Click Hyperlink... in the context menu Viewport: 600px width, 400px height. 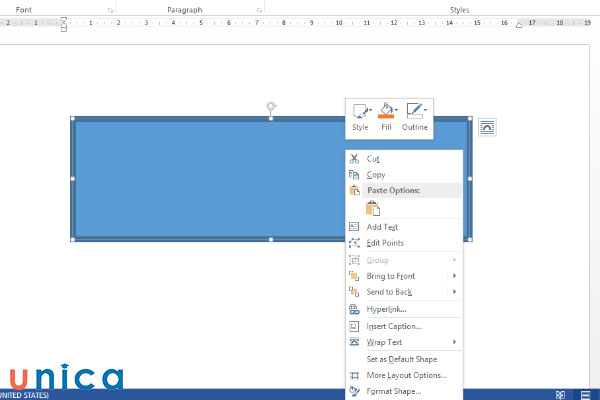[x=386, y=309]
